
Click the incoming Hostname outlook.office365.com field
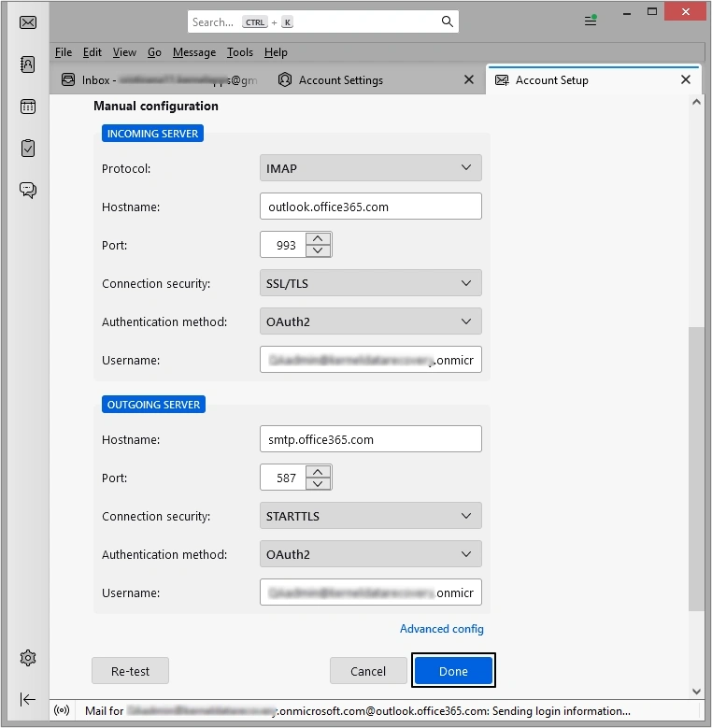[370, 207]
